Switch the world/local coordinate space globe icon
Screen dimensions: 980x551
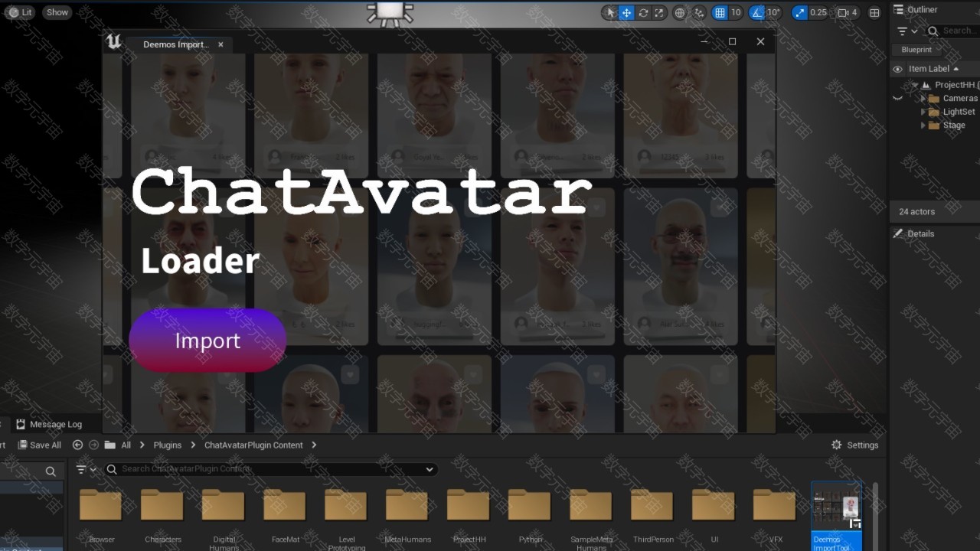coord(680,12)
